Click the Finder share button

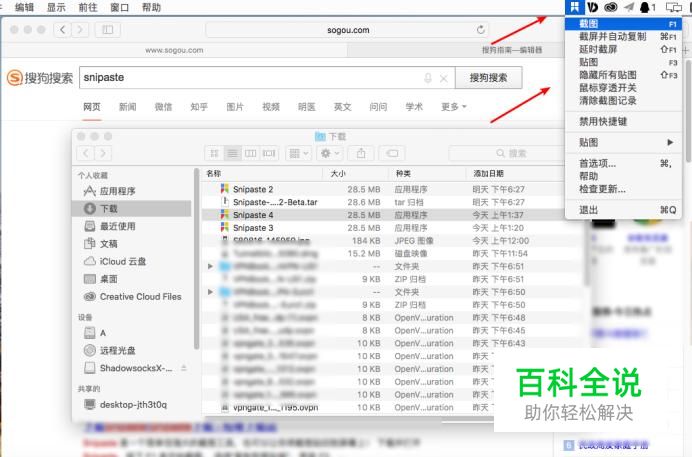pyautogui.click(x=361, y=153)
